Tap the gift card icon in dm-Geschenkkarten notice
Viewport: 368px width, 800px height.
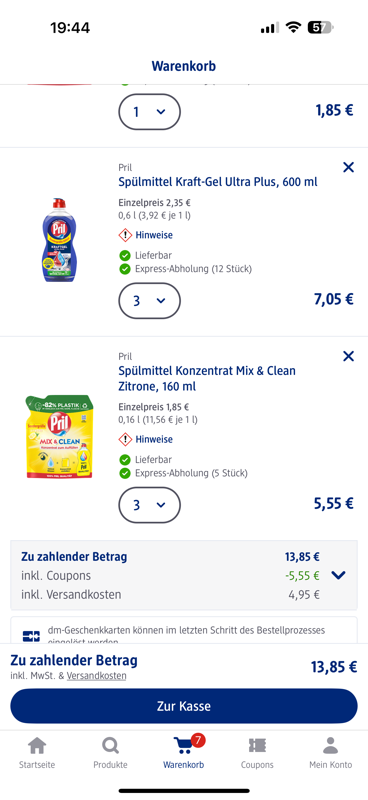point(31,636)
